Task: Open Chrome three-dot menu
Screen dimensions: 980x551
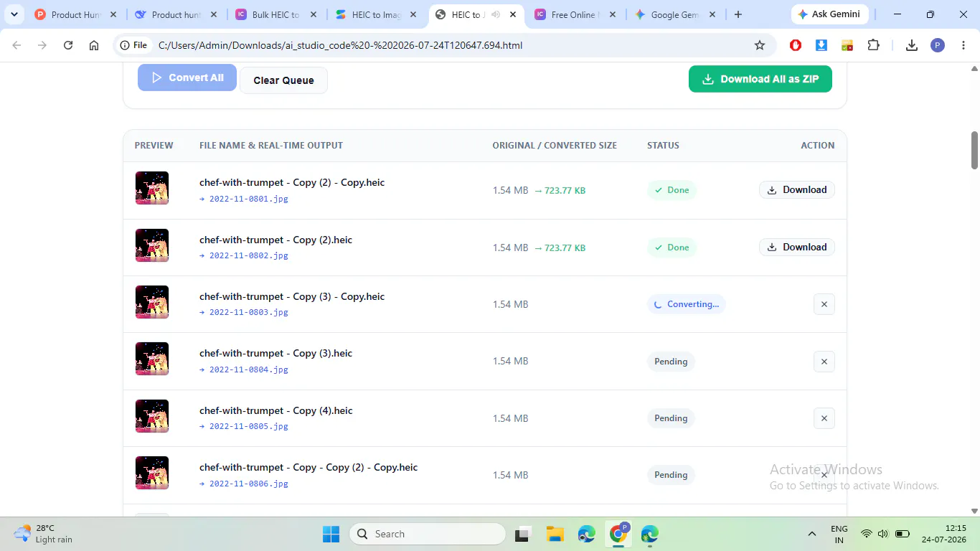Action: click(963, 45)
